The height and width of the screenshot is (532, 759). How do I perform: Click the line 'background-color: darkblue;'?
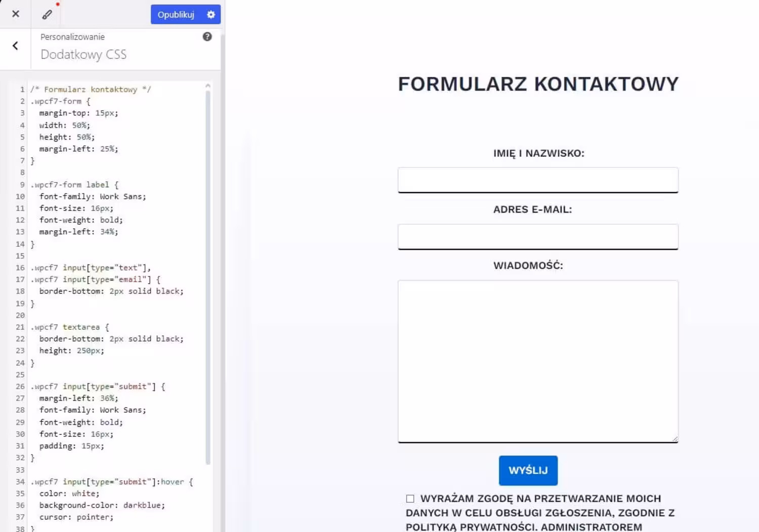(x=102, y=505)
